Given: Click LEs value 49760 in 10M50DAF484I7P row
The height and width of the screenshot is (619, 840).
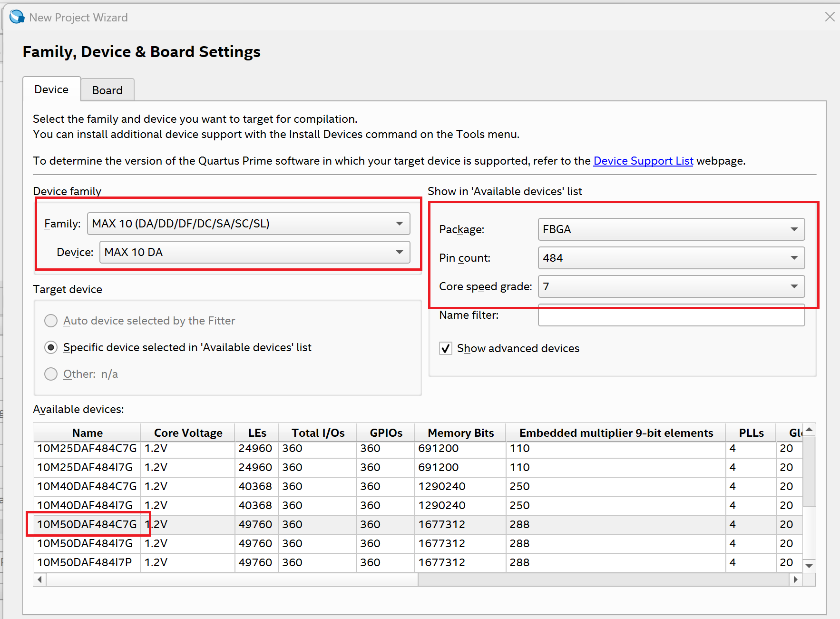Looking at the screenshot, I should [255, 562].
